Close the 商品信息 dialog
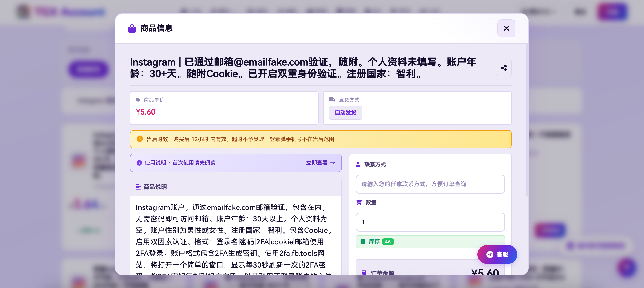644x288 pixels. tap(506, 28)
